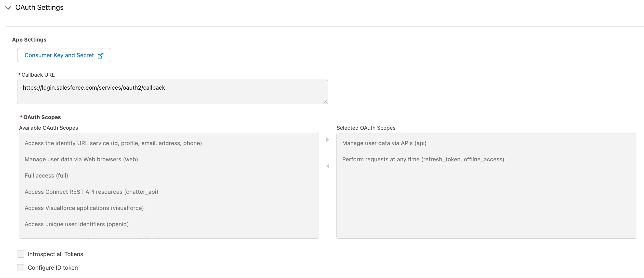Select 'Manage user data via Web browsers (web)'
Image resolution: width=644 pixels, height=278 pixels.
pyautogui.click(x=169, y=159)
